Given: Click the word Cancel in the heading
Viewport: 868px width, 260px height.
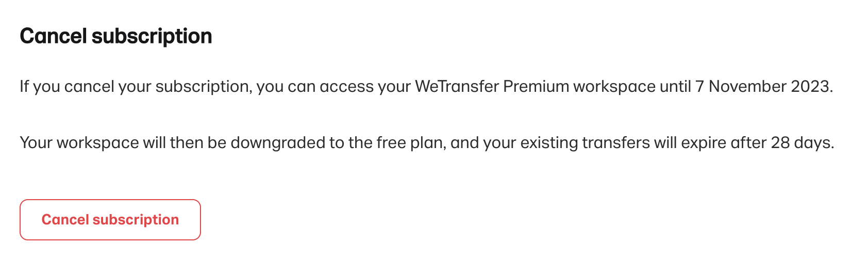Looking at the screenshot, I should coord(53,36).
